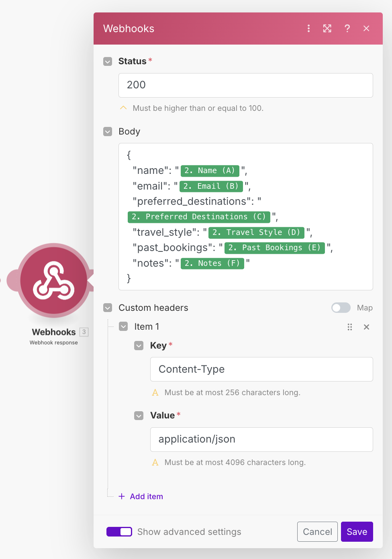Select the '2. Preferred Destinations (C)' token
392x559 pixels.
pos(198,217)
